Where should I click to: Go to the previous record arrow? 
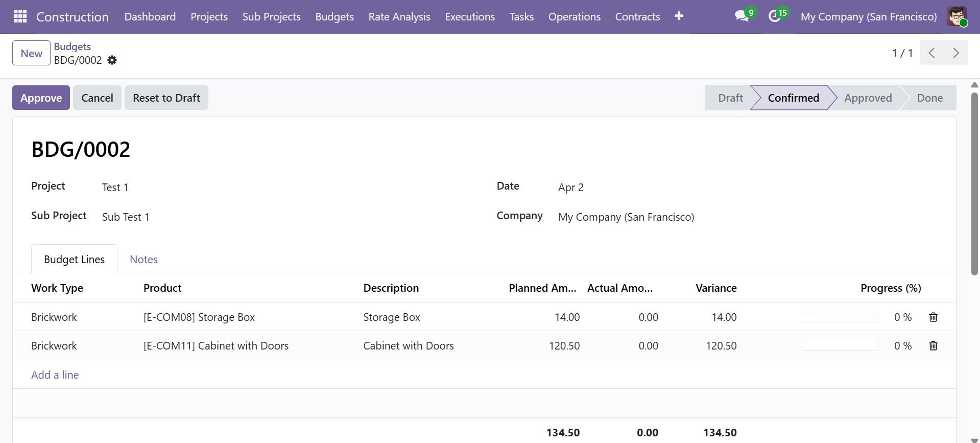931,53
